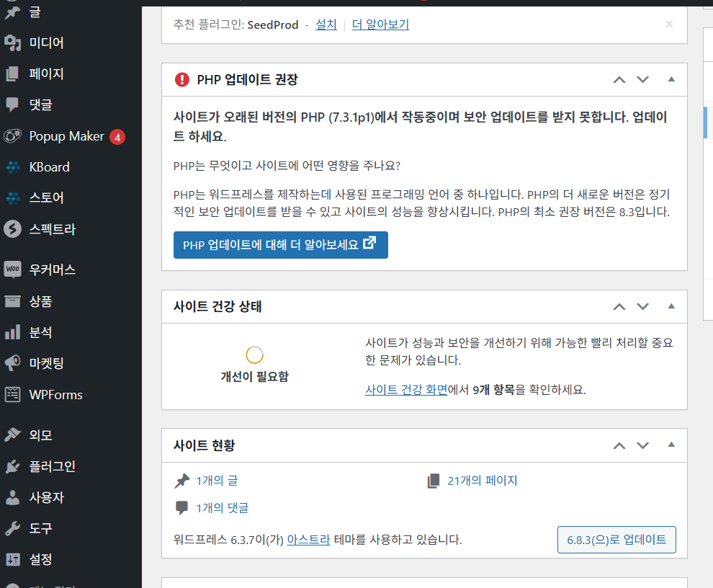This screenshot has height=588, width=713.
Task: Click the comment icon next to 1개의 댓글
Action: point(182,508)
